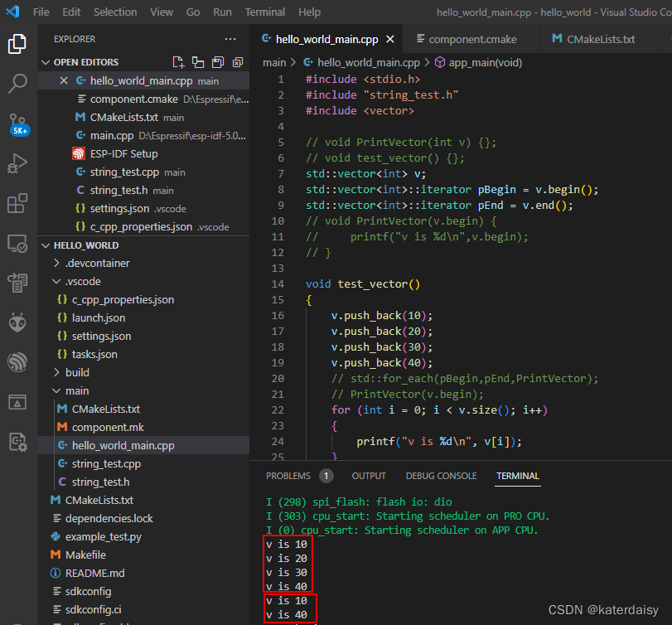Click Close All Editors icon in Open Editors
Screen dimensions: 672x625
tap(238, 62)
